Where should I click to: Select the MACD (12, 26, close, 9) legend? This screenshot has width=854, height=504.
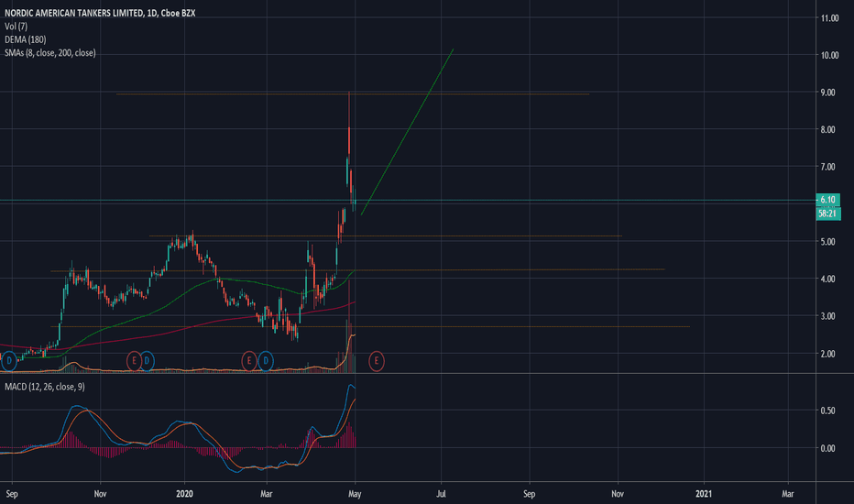point(45,387)
